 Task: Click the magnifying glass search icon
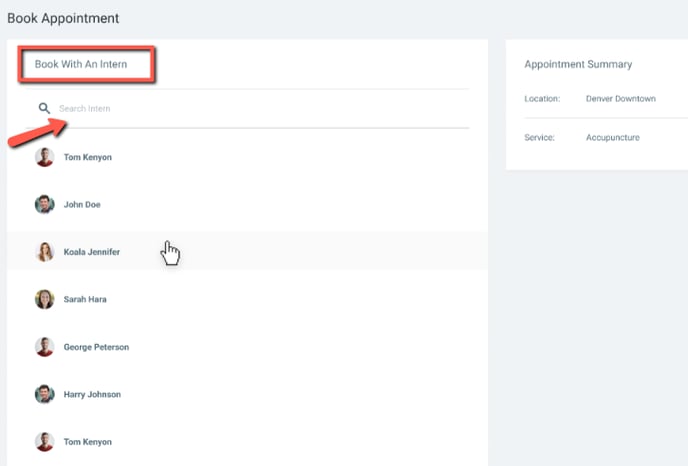point(44,108)
